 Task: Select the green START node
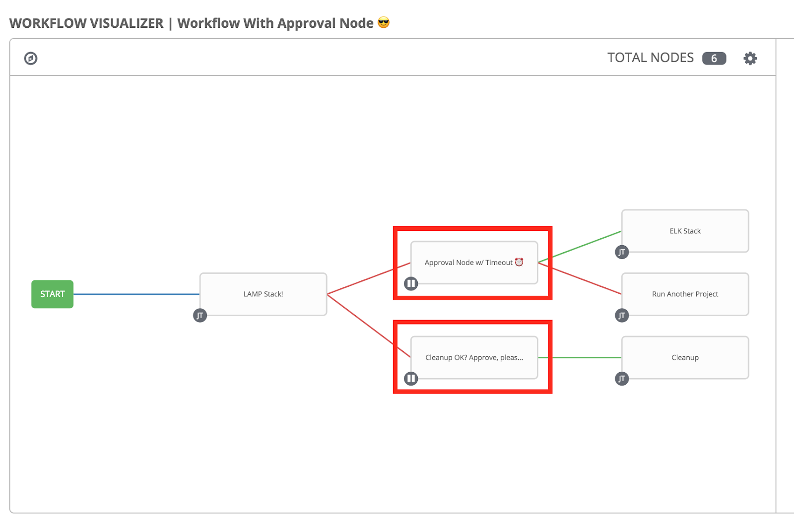click(x=52, y=294)
